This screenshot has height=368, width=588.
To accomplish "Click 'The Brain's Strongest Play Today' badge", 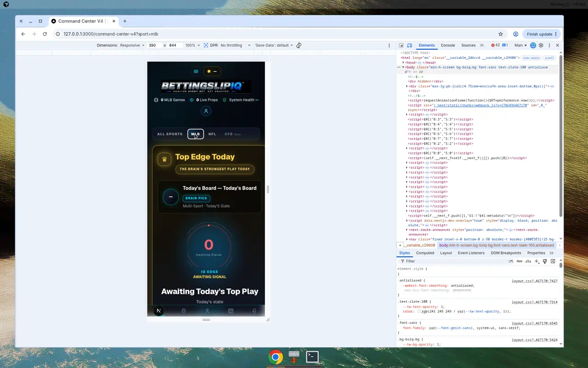I will pyautogui.click(x=215, y=169).
